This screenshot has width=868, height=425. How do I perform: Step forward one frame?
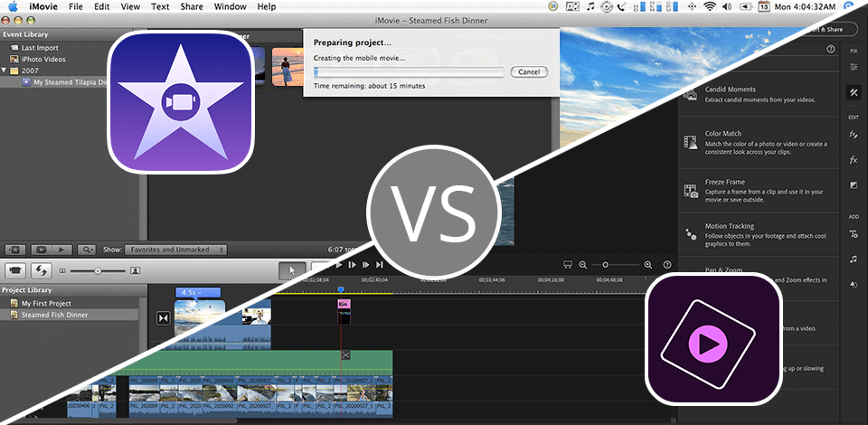pyautogui.click(x=352, y=265)
